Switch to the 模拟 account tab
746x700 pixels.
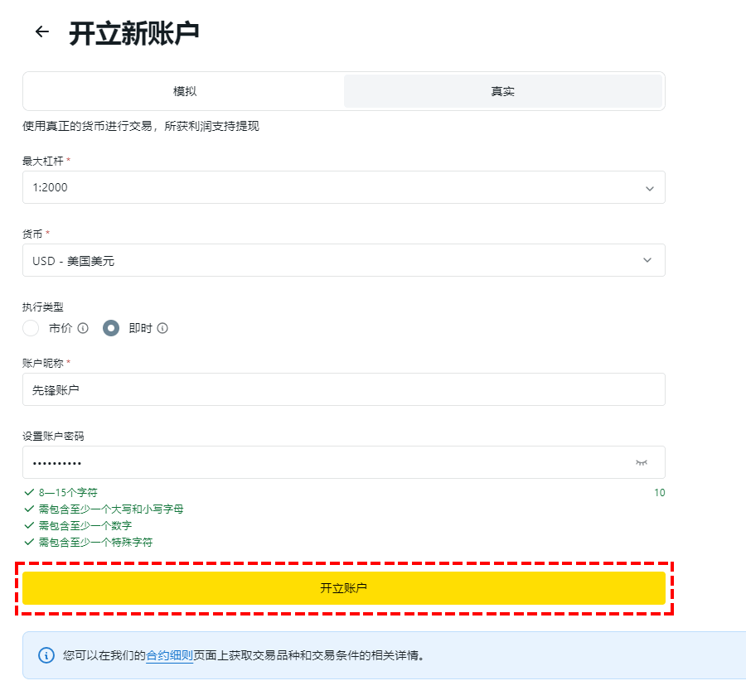(x=184, y=91)
